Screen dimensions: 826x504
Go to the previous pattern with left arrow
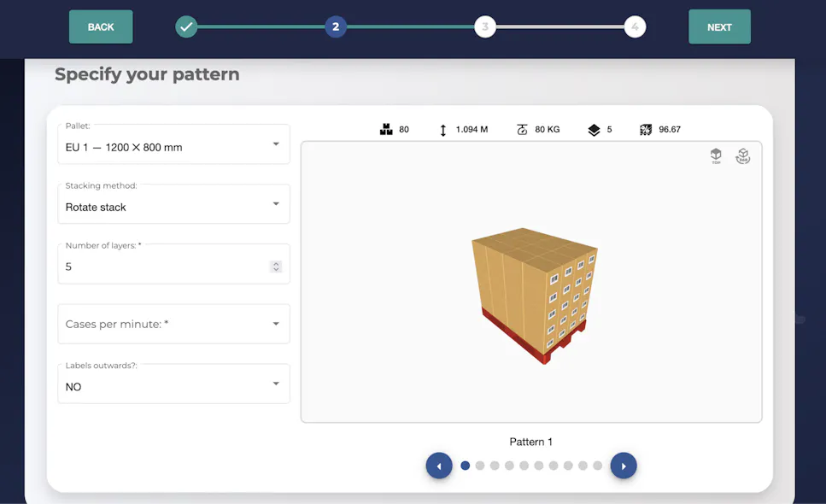point(439,466)
